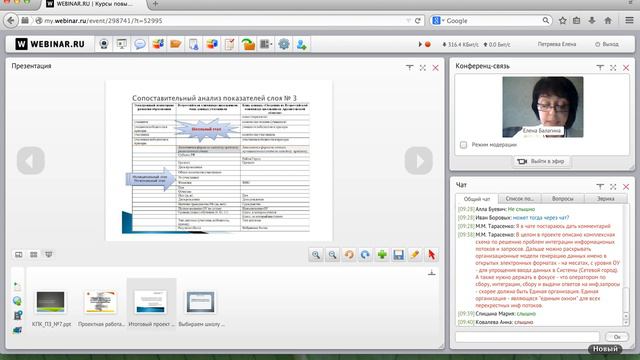The width and height of the screenshot is (640, 360).
Task: Open a new browser tab
Action: 156,4
